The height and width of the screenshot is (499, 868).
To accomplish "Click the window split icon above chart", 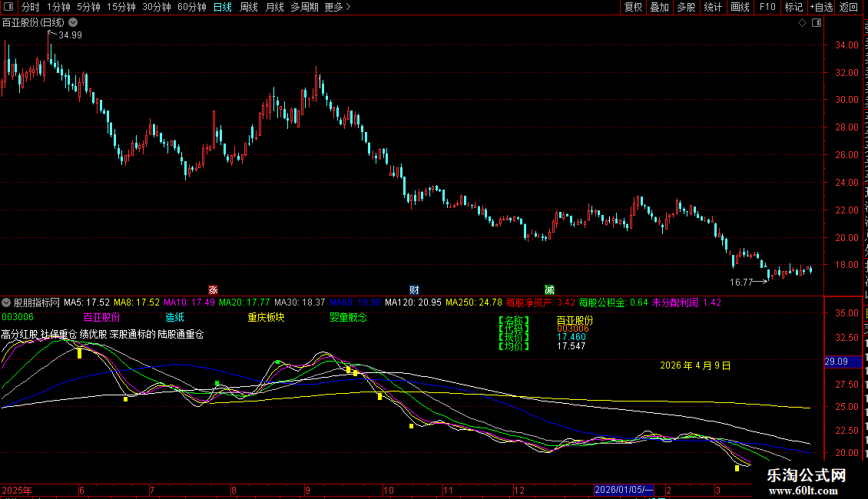I will (x=817, y=23).
